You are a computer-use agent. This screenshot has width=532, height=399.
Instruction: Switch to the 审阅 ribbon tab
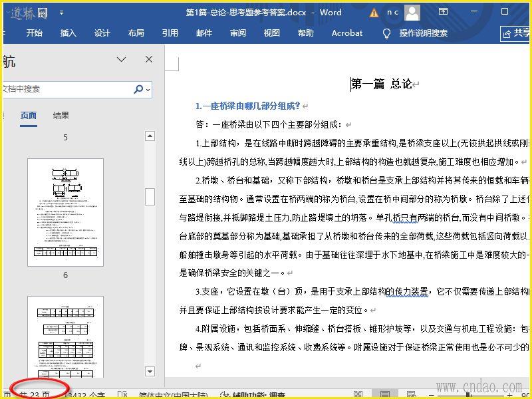(x=238, y=33)
